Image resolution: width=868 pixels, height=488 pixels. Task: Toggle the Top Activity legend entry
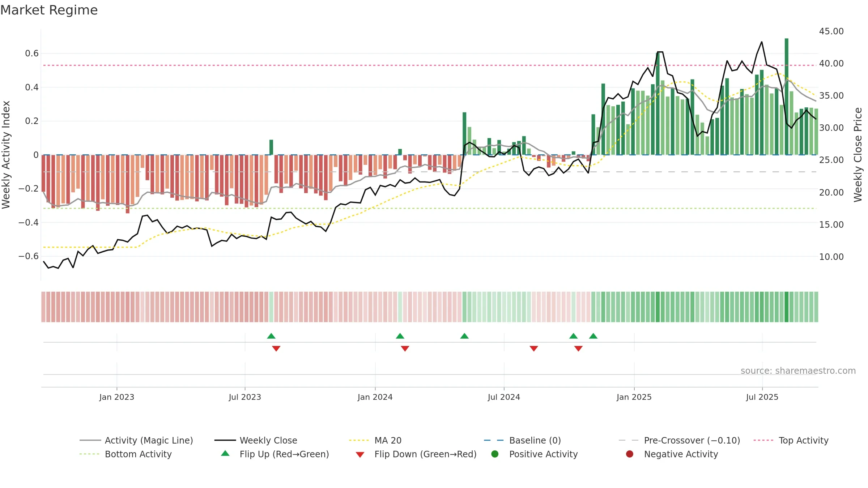pos(791,440)
